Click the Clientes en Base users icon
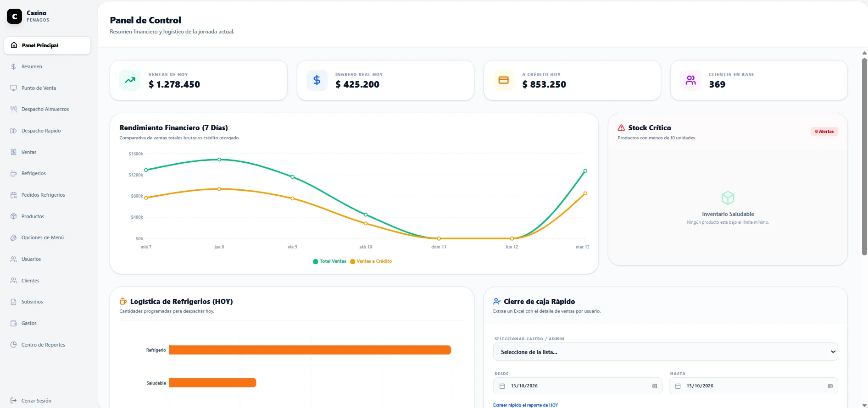This screenshot has height=408, width=868. pos(690,80)
